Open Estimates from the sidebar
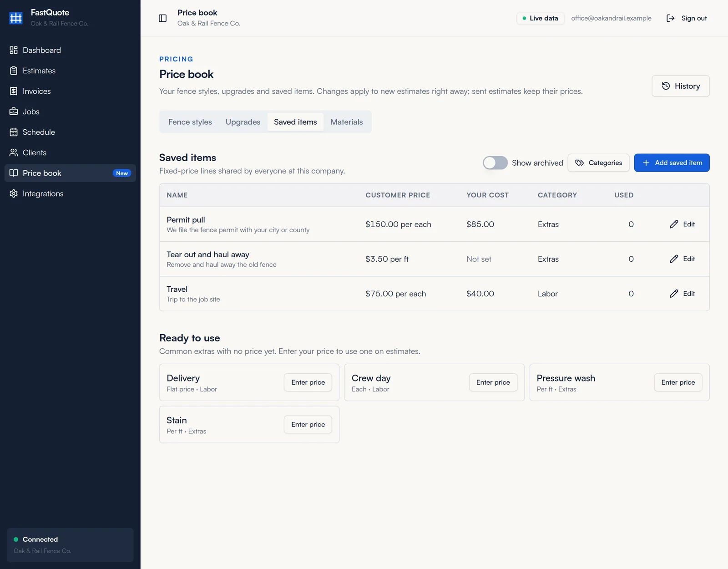The height and width of the screenshot is (569, 728). pyautogui.click(x=70, y=71)
